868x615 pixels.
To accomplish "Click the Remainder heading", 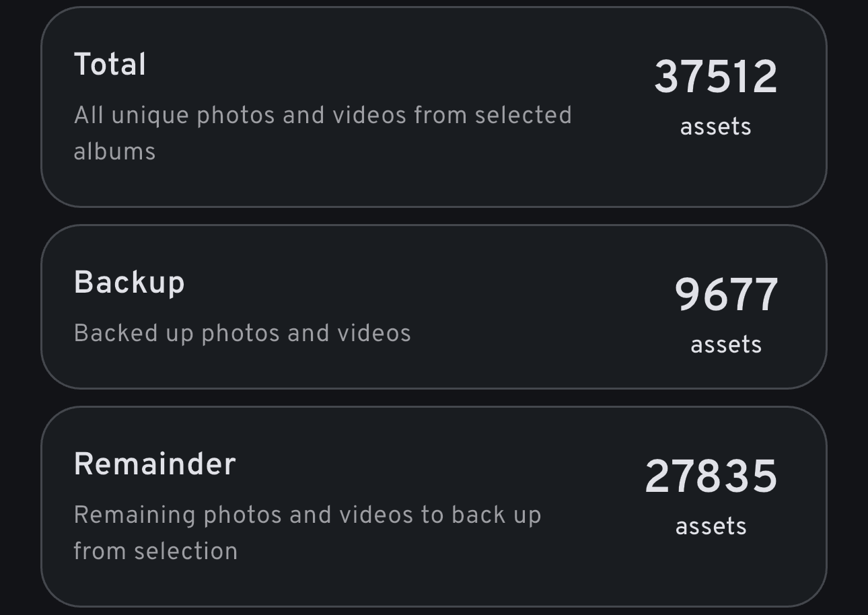I will (155, 464).
